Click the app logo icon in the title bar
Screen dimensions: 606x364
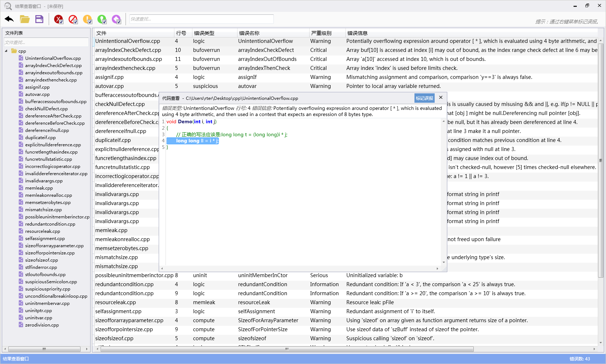7,6
